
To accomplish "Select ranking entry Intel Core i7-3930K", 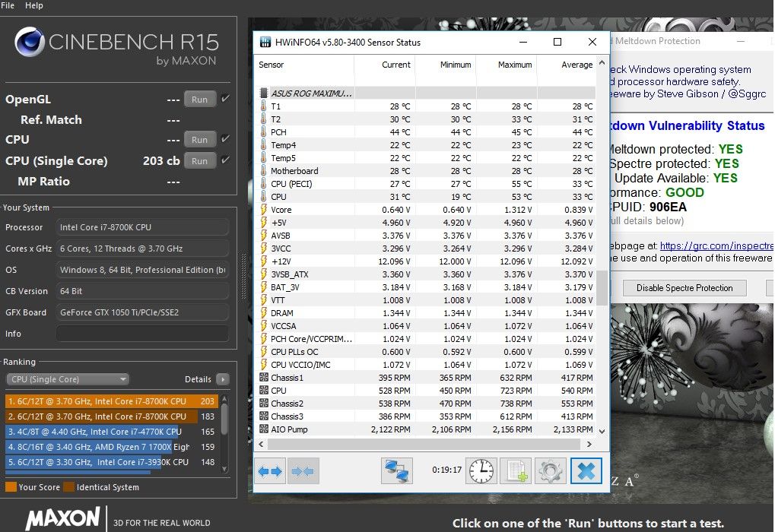I will 112,462.
